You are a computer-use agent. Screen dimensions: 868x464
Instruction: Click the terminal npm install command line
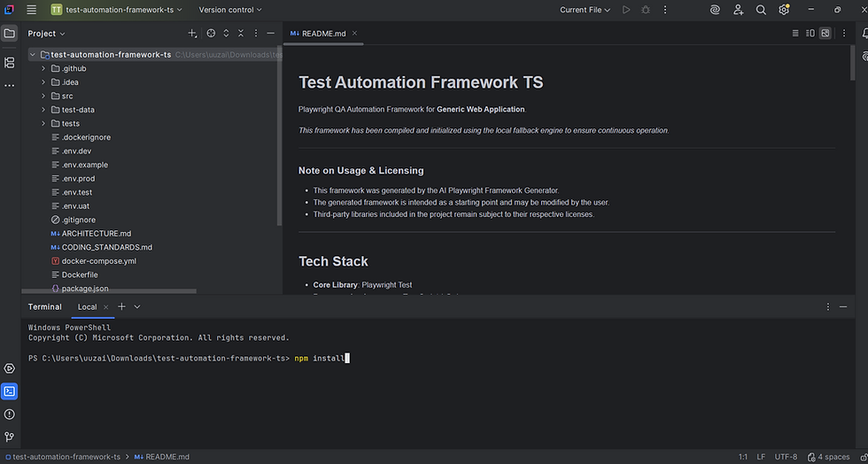[x=188, y=359]
